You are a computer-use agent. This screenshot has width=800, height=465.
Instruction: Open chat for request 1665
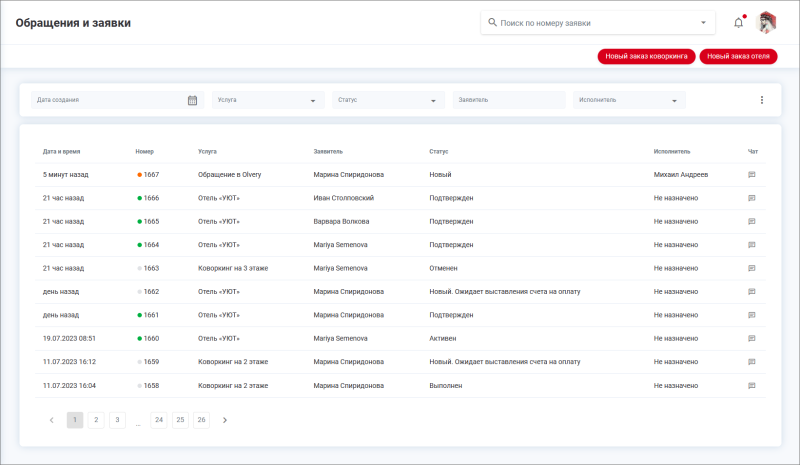click(752, 222)
